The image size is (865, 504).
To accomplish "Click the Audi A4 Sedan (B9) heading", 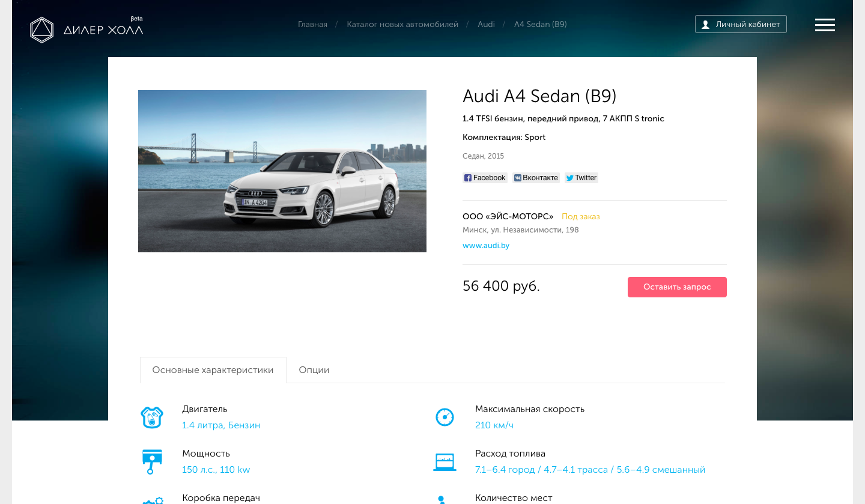I will [539, 96].
